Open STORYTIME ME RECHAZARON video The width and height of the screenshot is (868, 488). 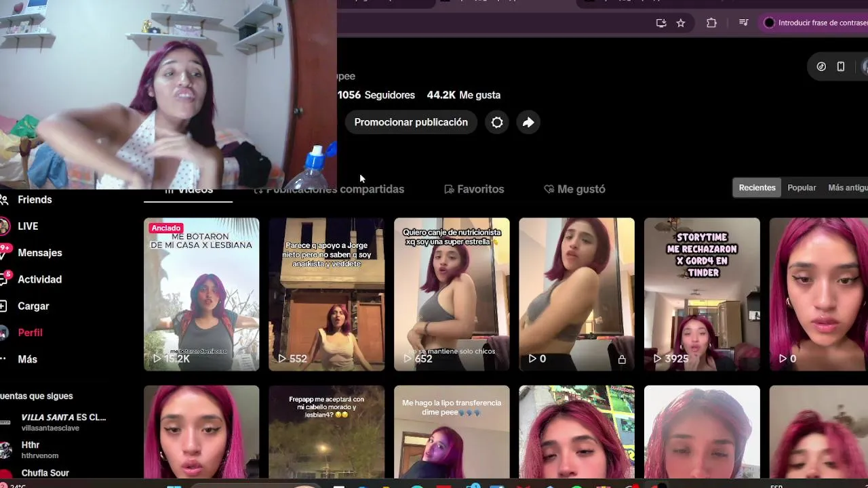[702, 294]
